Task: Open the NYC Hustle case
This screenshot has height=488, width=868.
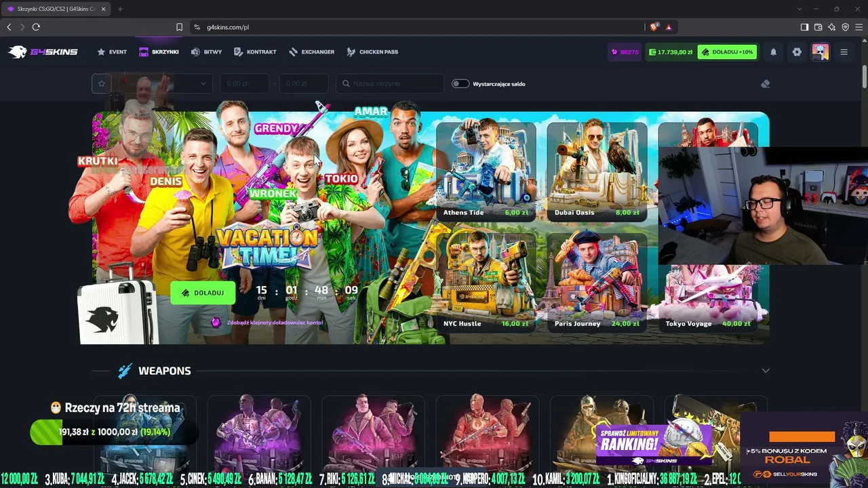Action: (x=486, y=283)
